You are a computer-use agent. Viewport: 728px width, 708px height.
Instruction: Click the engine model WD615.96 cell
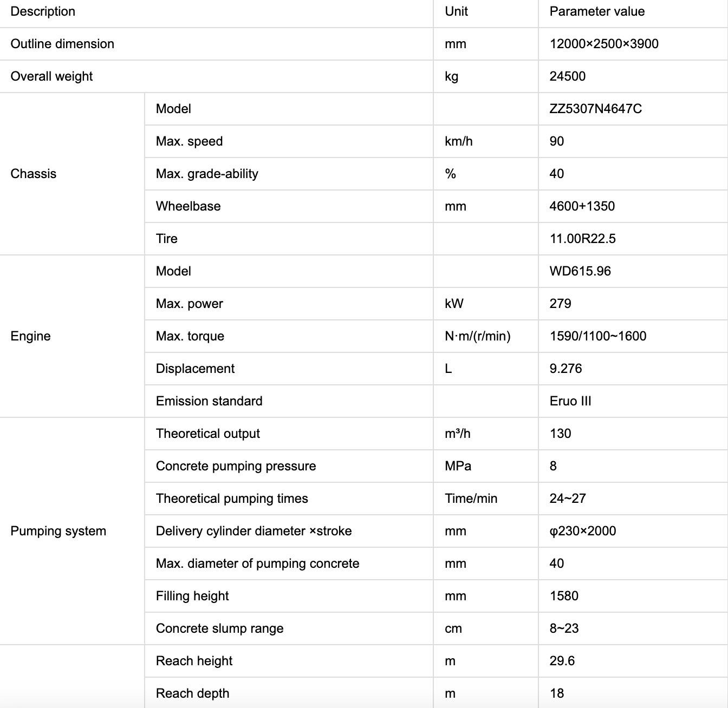(580, 271)
